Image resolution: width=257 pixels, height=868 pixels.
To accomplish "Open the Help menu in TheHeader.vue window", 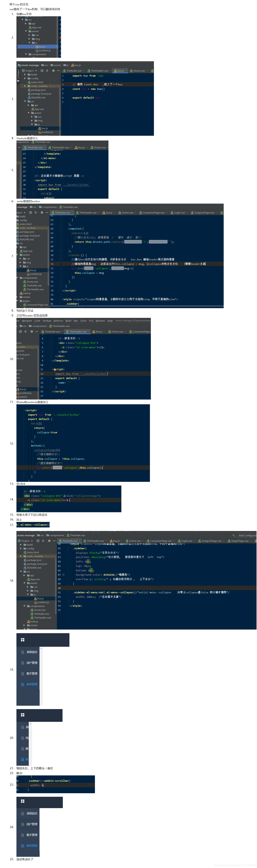I will click(110, 321).
